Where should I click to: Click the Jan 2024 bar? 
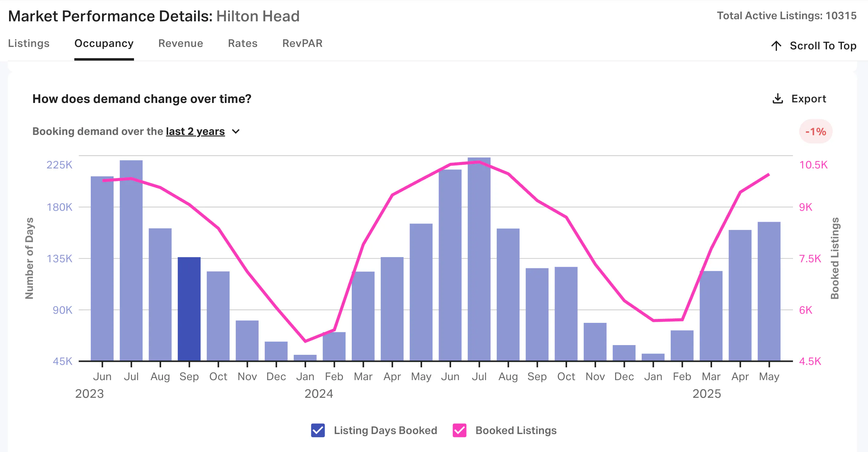coord(305,358)
